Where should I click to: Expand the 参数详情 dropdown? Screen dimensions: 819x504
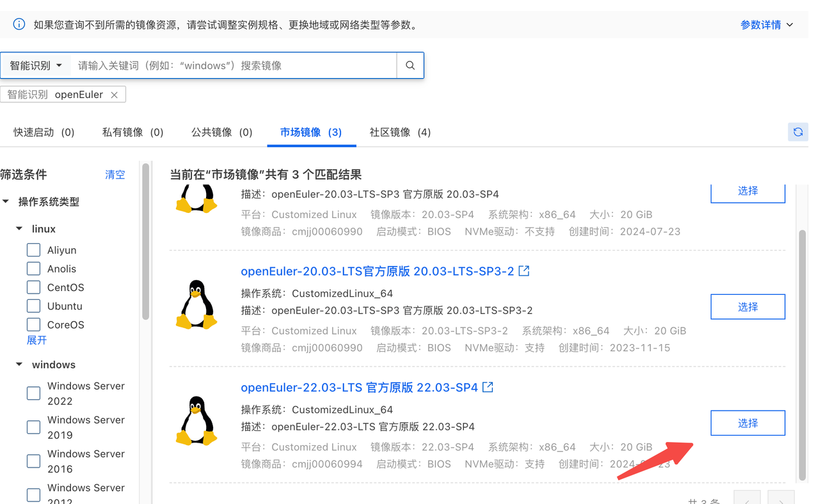coord(767,24)
